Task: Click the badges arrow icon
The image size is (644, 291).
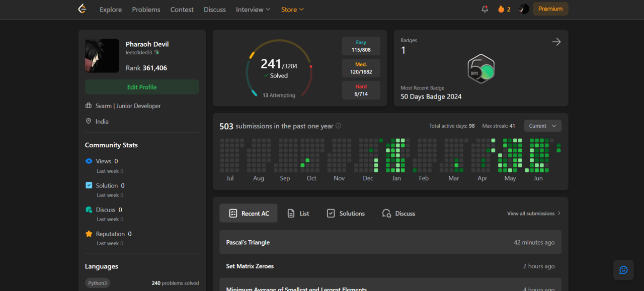Action: pyautogui.click(x=556, y=42)
